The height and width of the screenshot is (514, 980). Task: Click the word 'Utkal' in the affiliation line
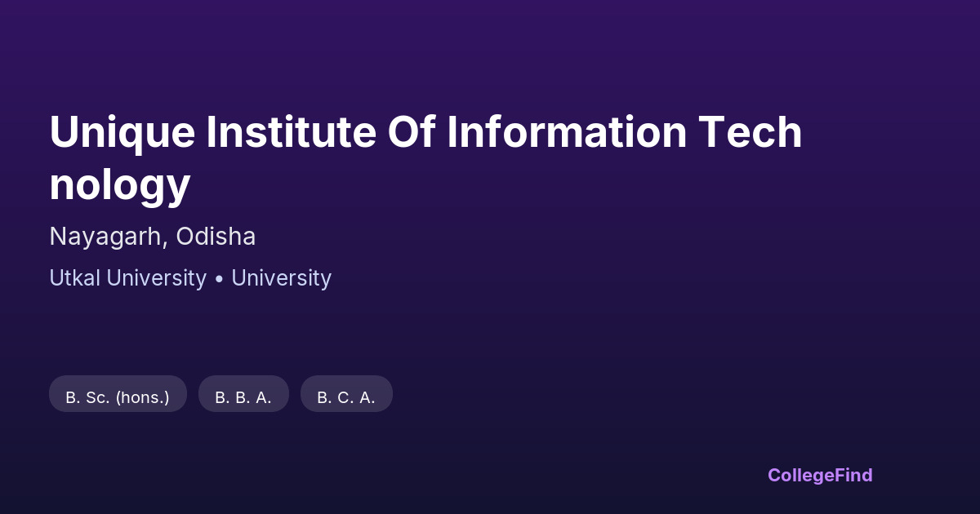coord(74,278)
